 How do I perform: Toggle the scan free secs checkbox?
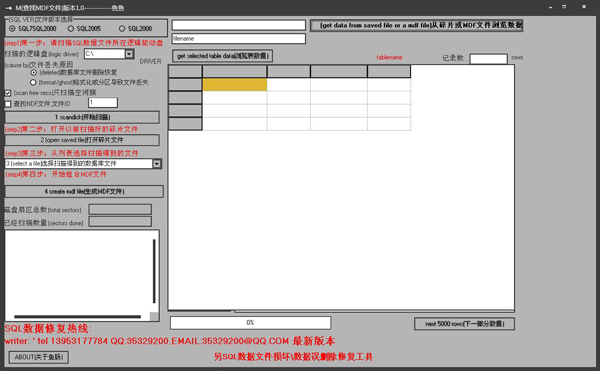coord(8,93)
